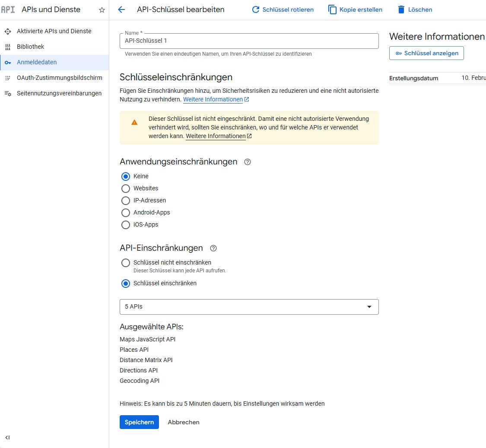Image resolution: width=486 pixels, height=448 pixels.
Task: Select the Websites radio option
Action: coord(126,189)
